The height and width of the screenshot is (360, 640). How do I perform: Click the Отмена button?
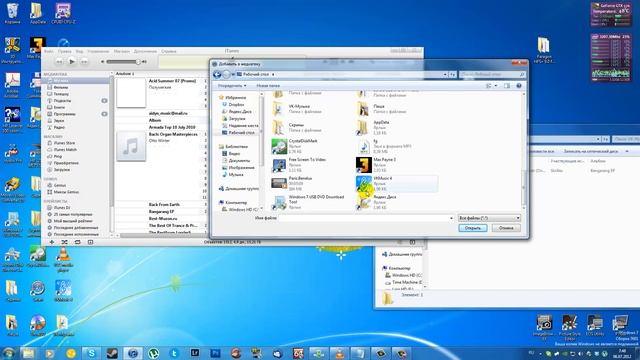[x=506, y=228]
